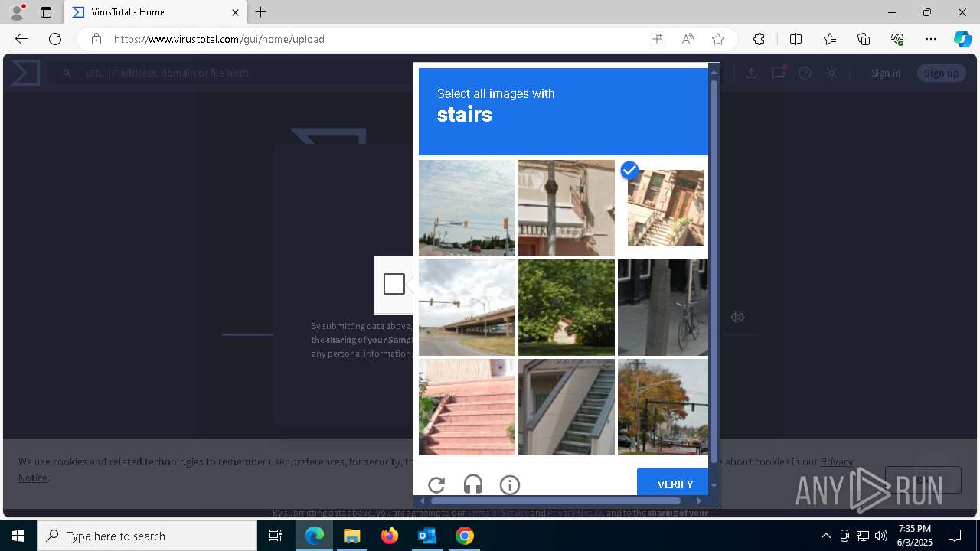This screenshot has height=551, width=980.
Task: Tick the I'm not a robot checkbox
Action: point(394,284)
